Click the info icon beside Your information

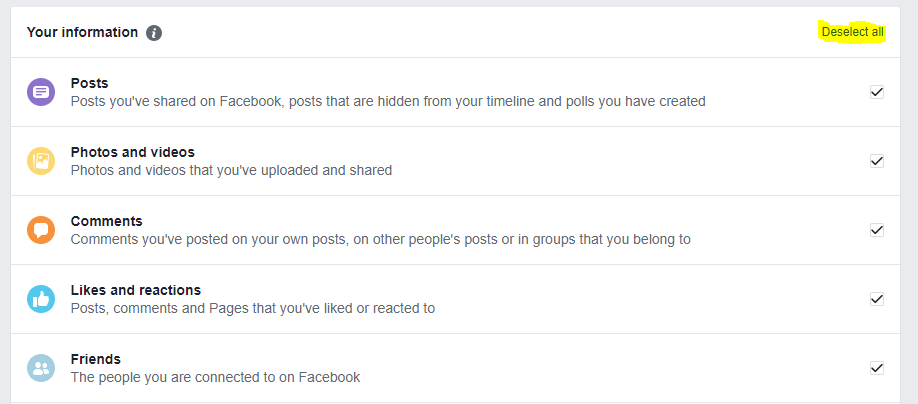click(x=154, y=33)
